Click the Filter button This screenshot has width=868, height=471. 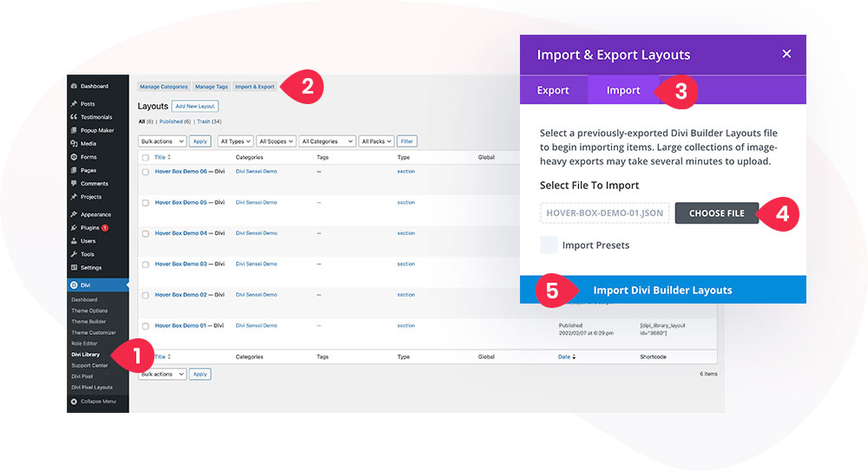point(407,141)
